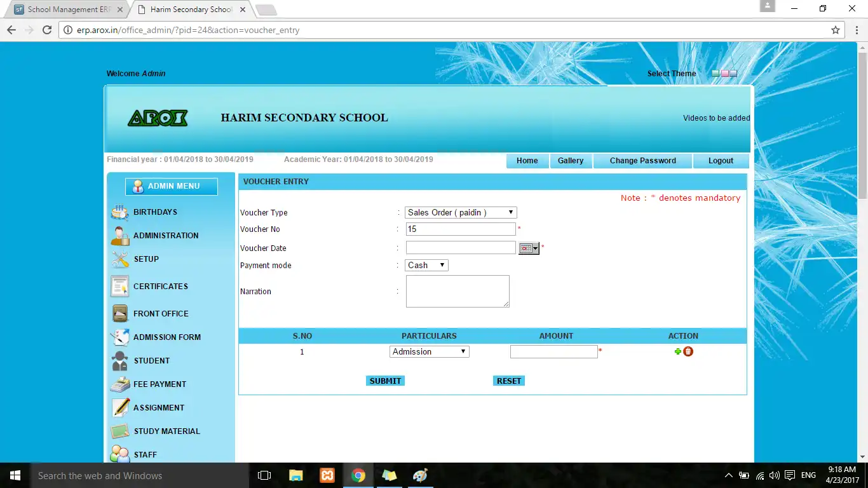Select the pink theme color swatch
Screen dimensions: 868x488
point(724,74)
